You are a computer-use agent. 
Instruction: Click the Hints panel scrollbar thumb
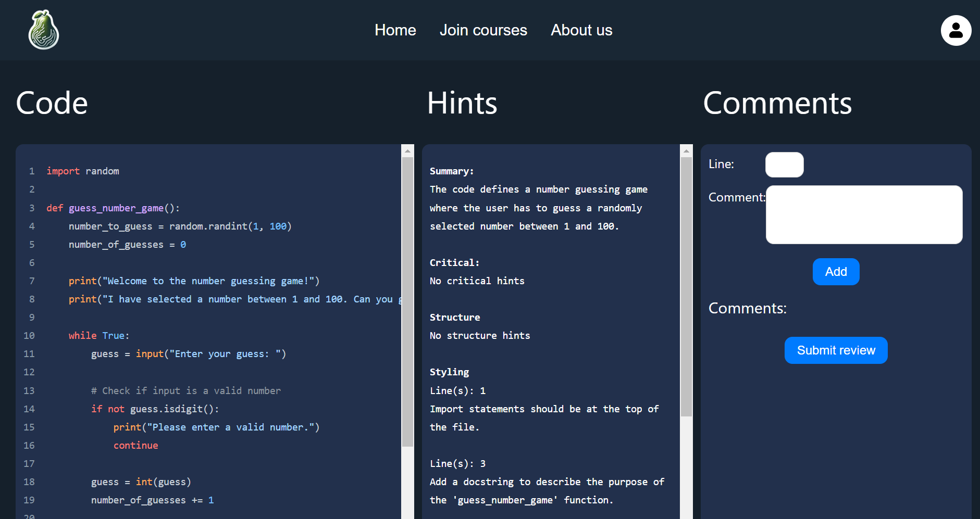(x=686, y=286)
